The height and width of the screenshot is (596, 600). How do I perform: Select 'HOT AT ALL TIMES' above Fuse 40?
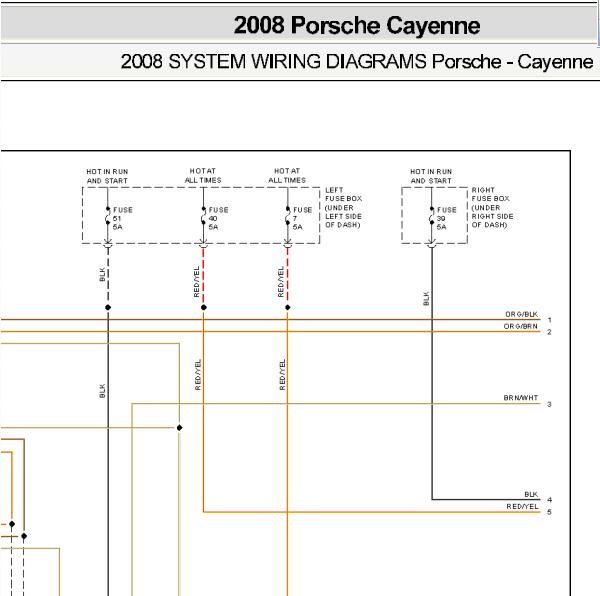click(203, 176)
